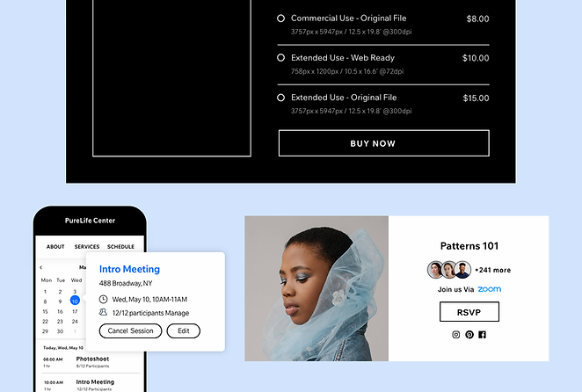The height and width of the screenshot is (392, 582).
Task: Click the first attendee avatar under Patterns 101
Action: 435,270
